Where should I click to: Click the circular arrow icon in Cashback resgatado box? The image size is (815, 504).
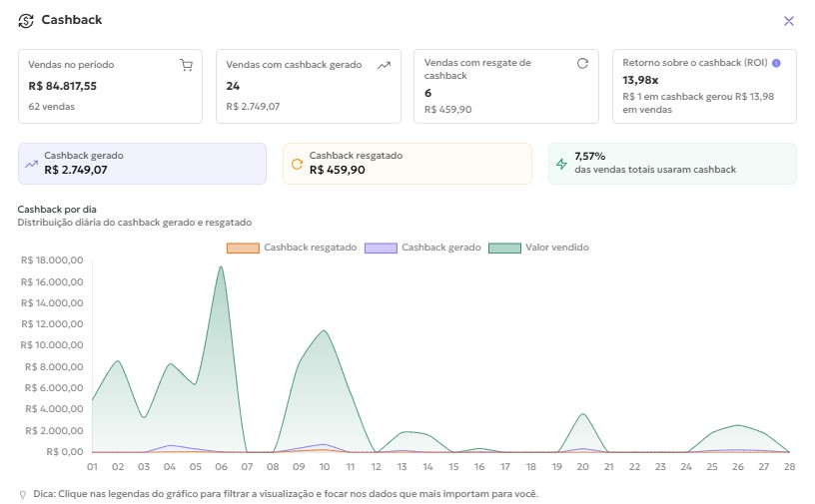297,164
